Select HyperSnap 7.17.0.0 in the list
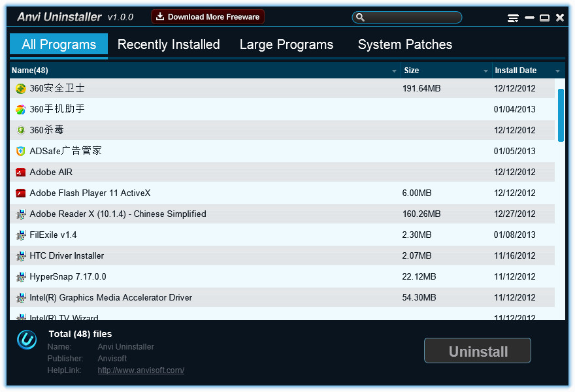 click(x=68, y=276)
